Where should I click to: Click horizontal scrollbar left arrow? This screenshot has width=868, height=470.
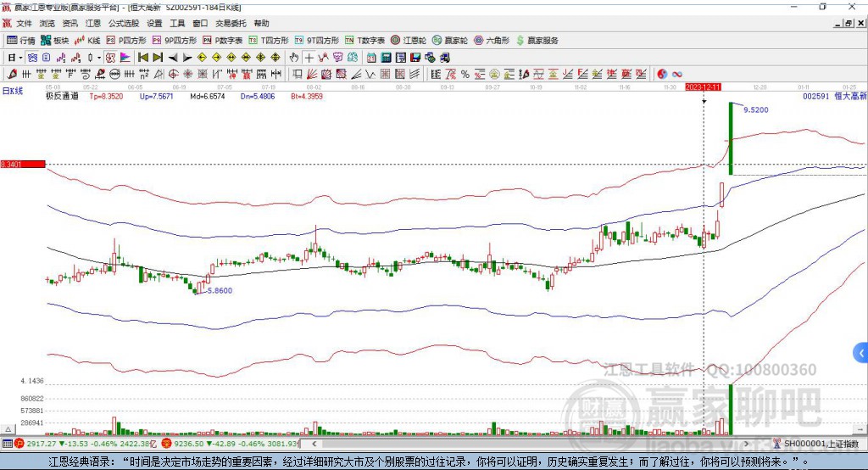[314, 444]
